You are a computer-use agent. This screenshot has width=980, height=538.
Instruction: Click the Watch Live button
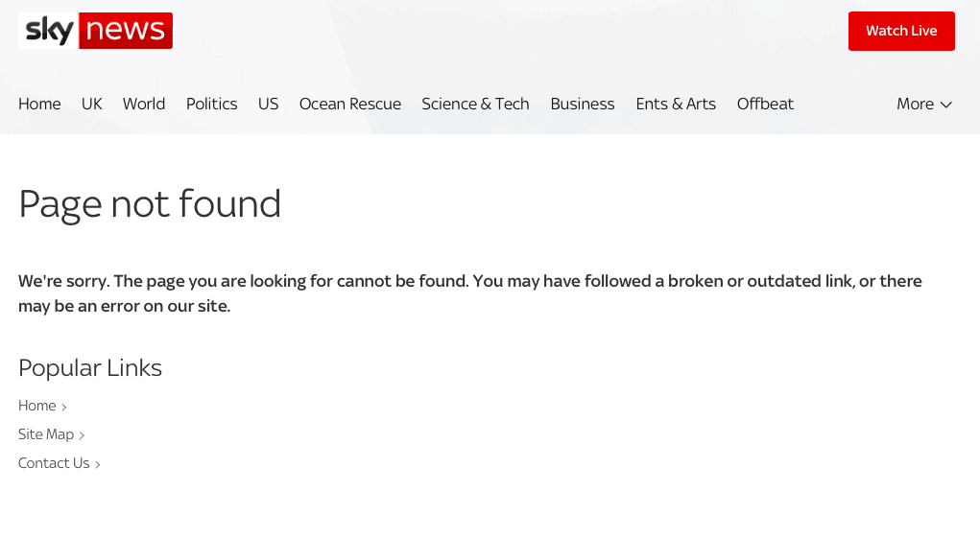click(x=901, y=31)
